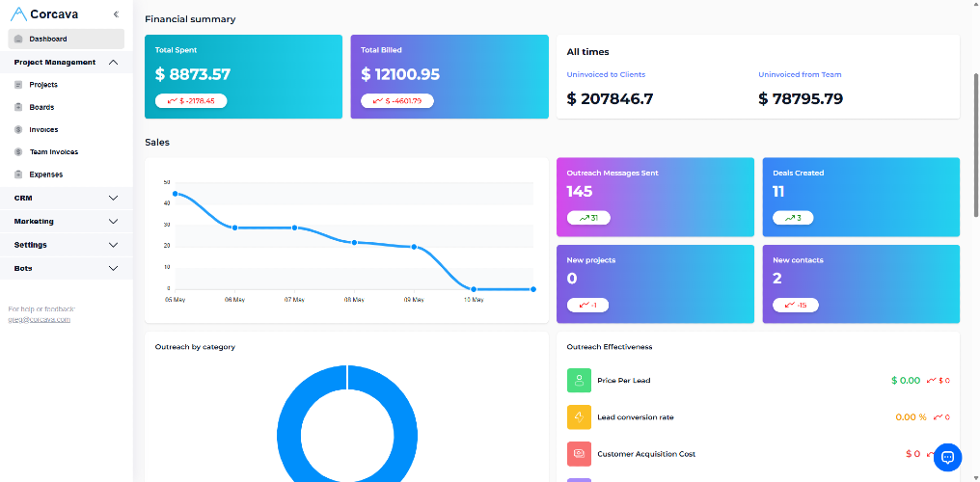Screen dimensions: 980x482
Task: Click the New projects card
Action: pos(656,284)
